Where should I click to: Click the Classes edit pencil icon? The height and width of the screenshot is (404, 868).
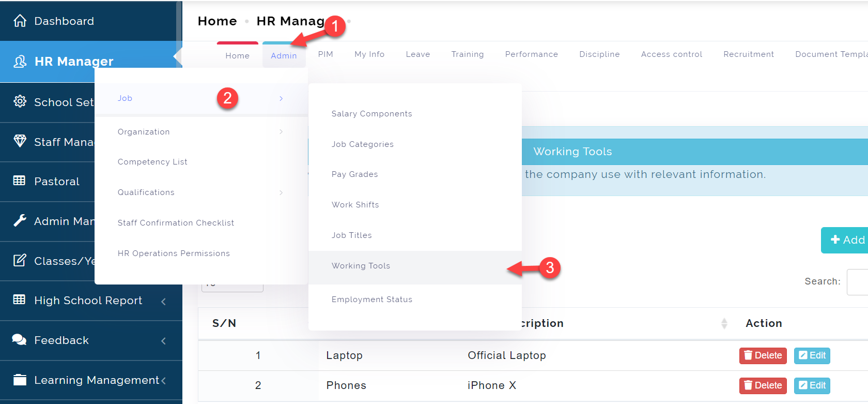pos(20,260)
